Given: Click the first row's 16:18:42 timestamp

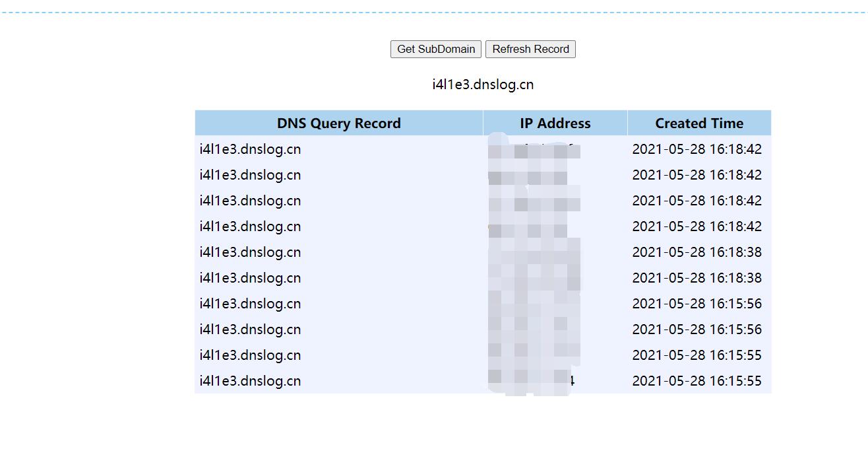Looking at the screenshot, I should coord(697,149).
